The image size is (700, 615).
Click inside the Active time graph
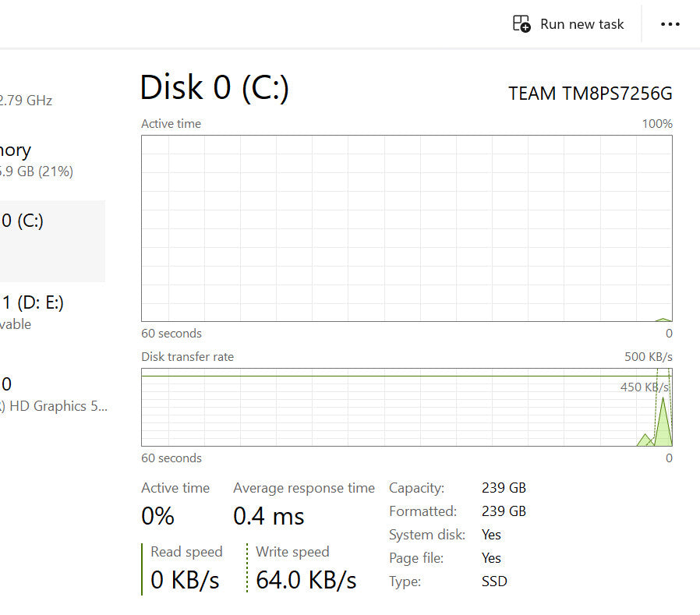tap(405, 228)
